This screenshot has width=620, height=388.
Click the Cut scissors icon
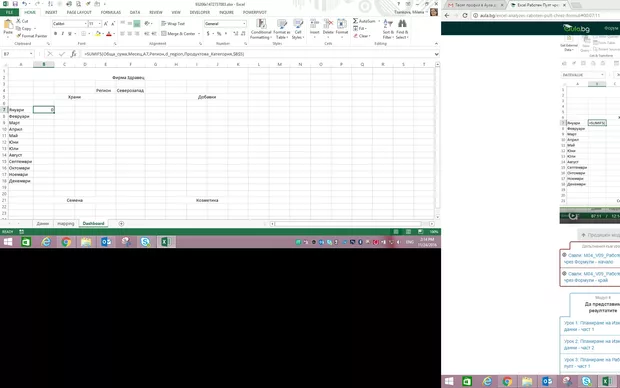tap(19, 21)
